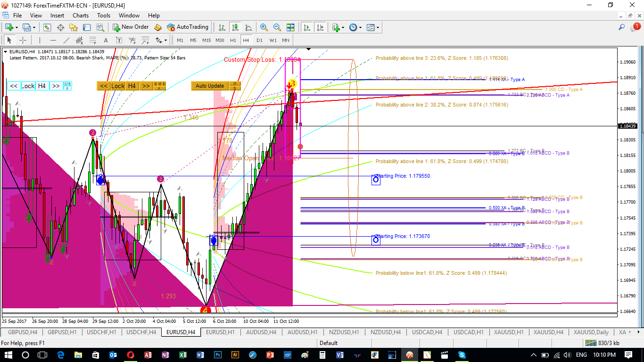
Task: Switch chart to candlesticks
Action: pos(235,27)
